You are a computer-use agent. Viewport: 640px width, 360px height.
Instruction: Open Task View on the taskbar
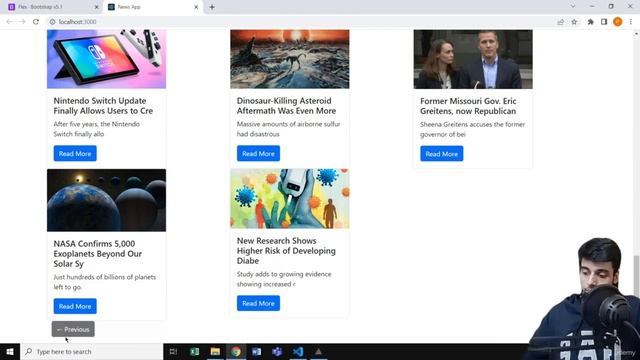tap(173, 351)
